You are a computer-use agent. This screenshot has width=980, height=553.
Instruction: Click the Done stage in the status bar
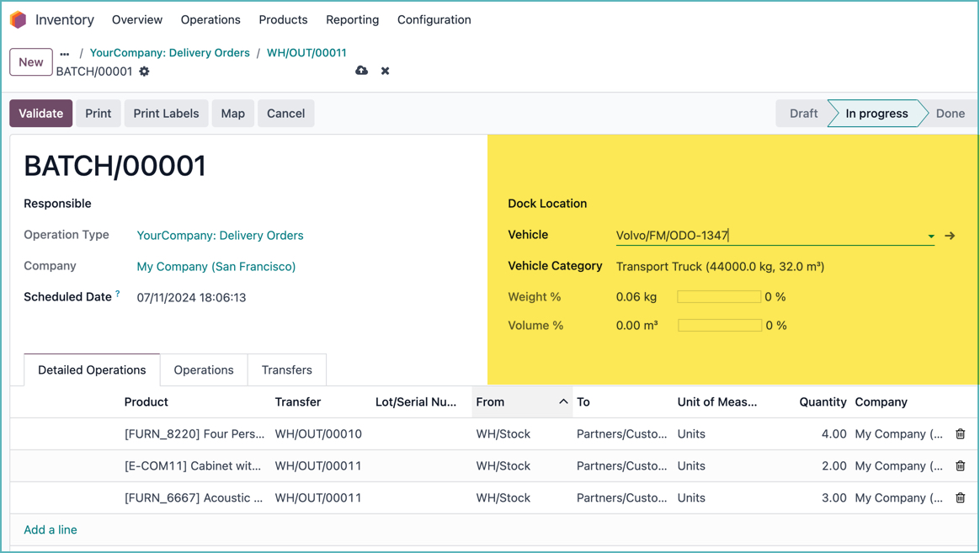pos(950,113)
